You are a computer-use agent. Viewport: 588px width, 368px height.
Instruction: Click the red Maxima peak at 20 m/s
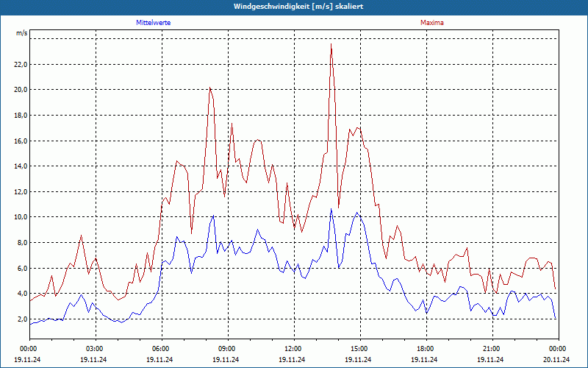210,88
